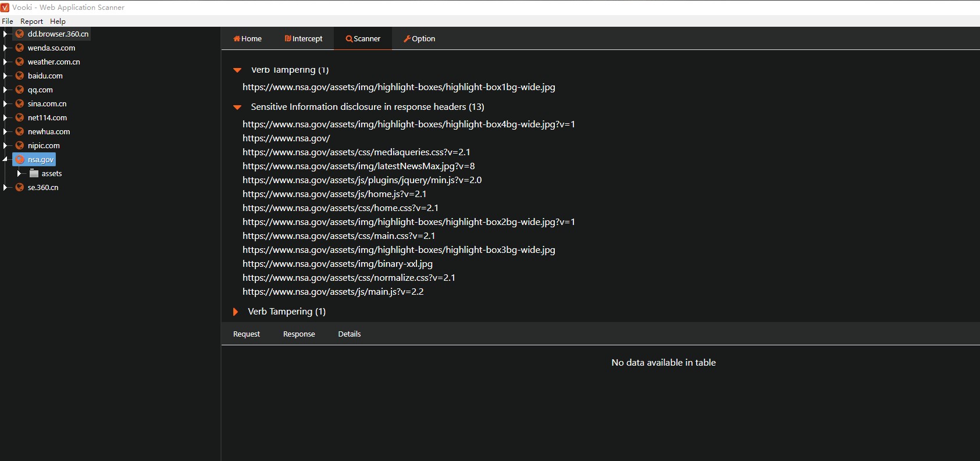Select the normalize.css?v=2.1 URL
Screen dimensions: 980x461
(349, 278)
